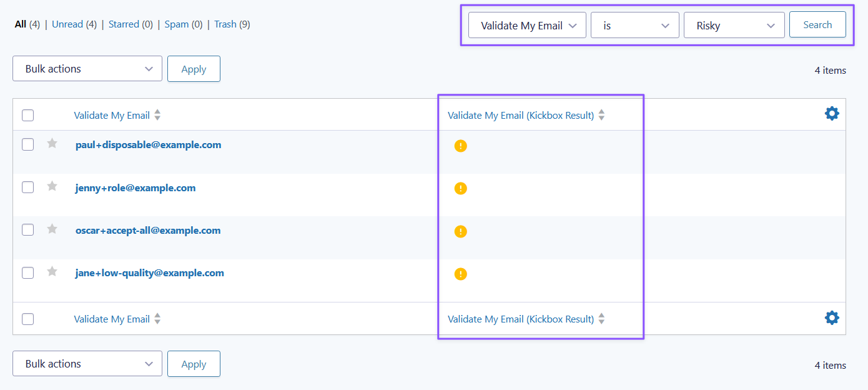The width and height of the screenshot is (868, 390).
Task: Click risky warning icon for paul+disposable row
Action: click(x=461, y=146)
